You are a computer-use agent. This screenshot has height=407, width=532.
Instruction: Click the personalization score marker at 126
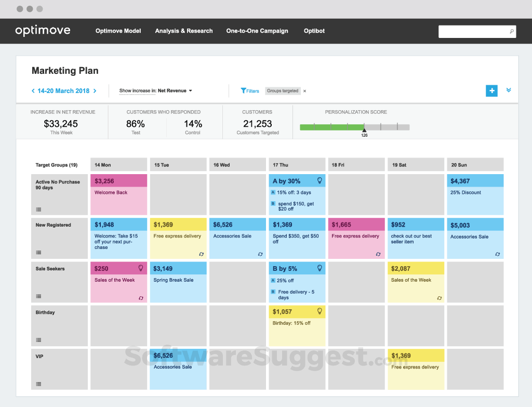pyautogui.click(x=364, y=130)
